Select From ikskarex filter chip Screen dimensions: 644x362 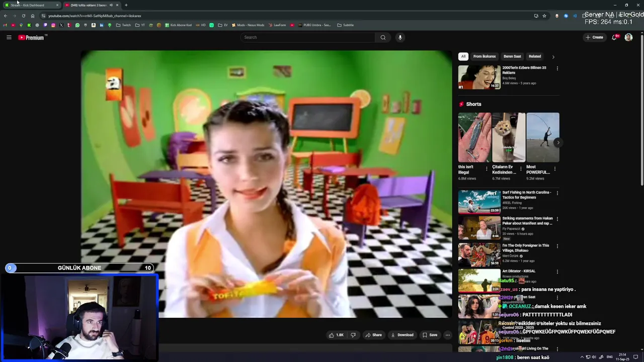coord(485,56)
